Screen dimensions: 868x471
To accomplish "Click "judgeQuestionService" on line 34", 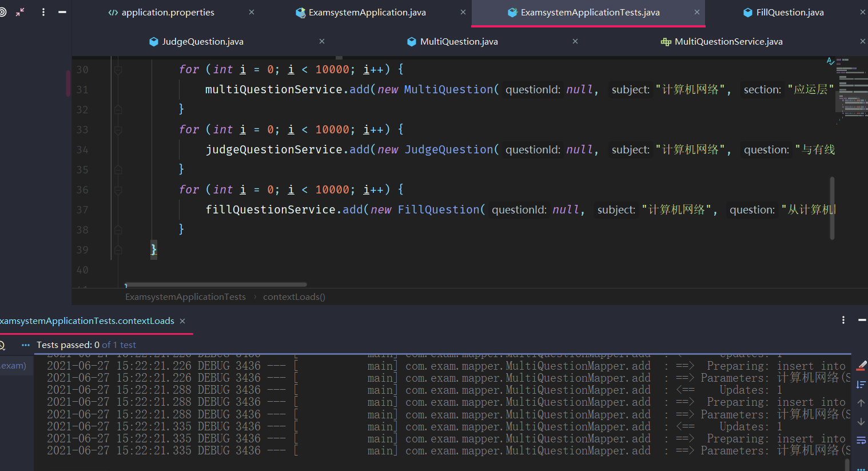I will click(x=274, y=150).
